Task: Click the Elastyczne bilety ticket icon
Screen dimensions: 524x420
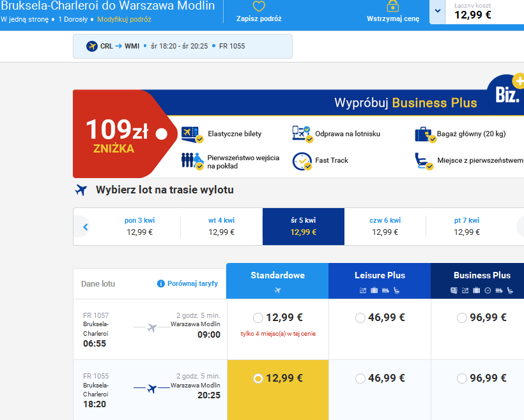Action: [x=192, y=135]
